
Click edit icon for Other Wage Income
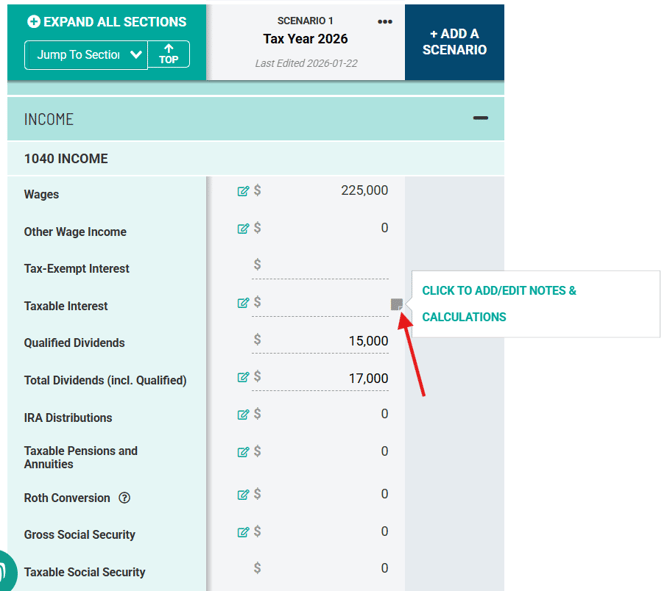(243, 229)
